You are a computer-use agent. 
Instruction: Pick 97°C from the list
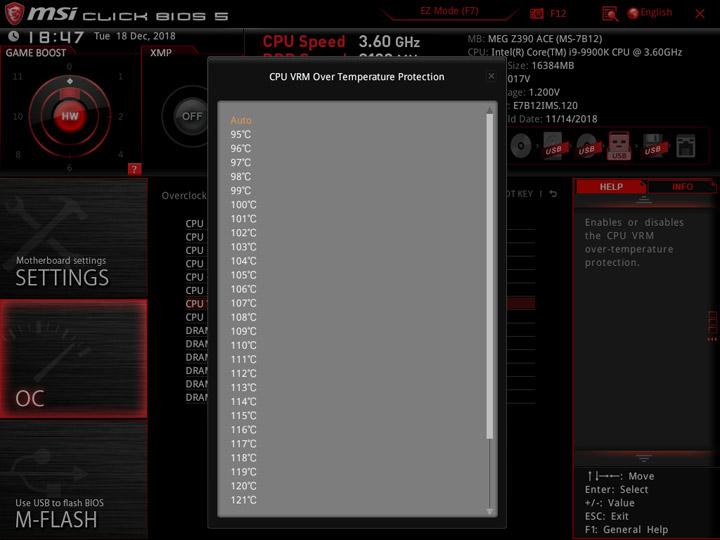tap(241, 163)
